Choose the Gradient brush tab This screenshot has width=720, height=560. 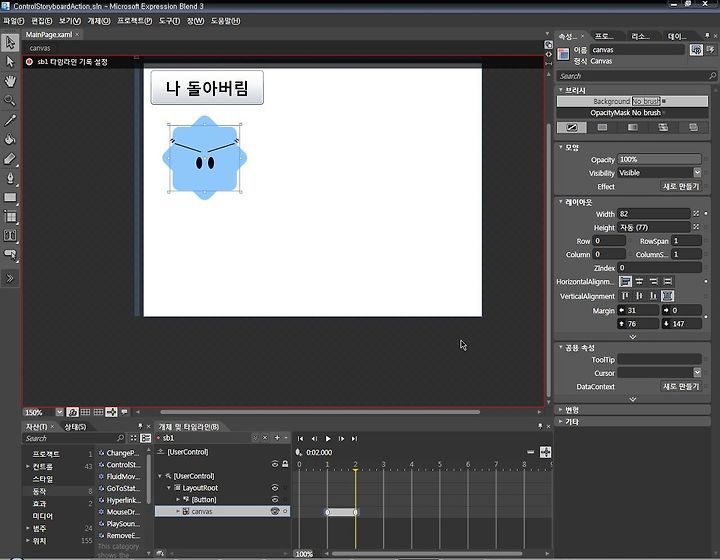[x=633, y=128]
